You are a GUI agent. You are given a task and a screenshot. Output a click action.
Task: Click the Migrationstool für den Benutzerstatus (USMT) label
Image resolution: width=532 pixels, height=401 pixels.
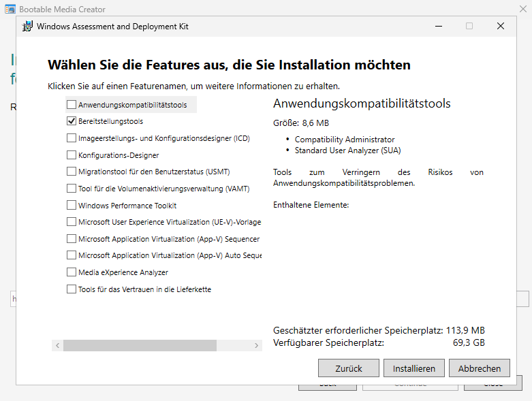pyautogui.click(x=154, y=172)
